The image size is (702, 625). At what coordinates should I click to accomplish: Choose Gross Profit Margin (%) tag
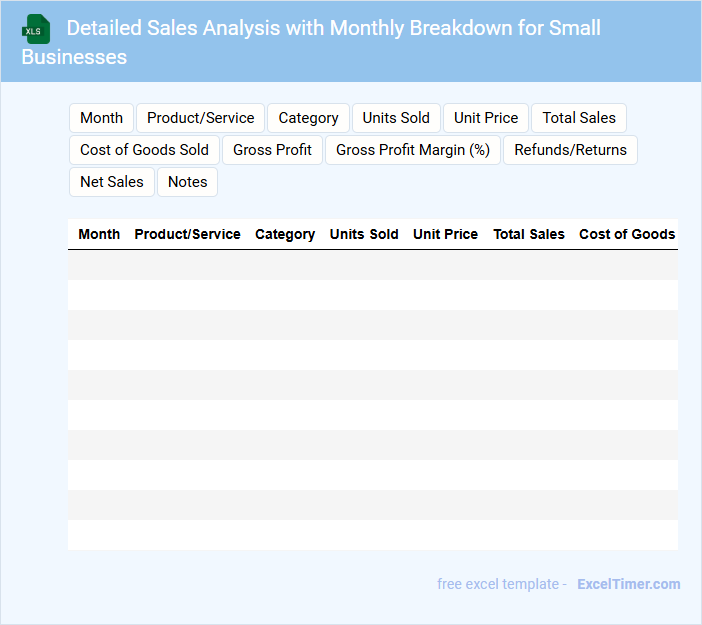pyautogui.click(x=413, y=150)
